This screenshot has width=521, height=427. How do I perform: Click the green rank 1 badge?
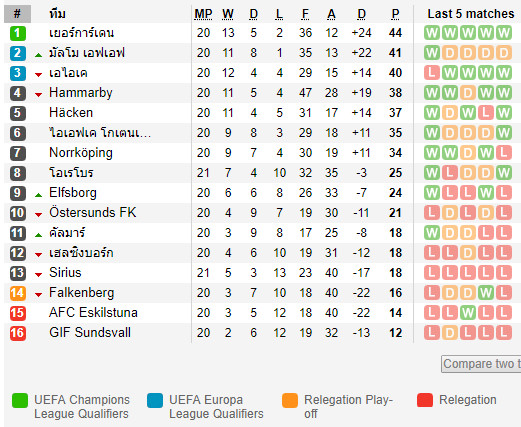[x=18, y=33]
